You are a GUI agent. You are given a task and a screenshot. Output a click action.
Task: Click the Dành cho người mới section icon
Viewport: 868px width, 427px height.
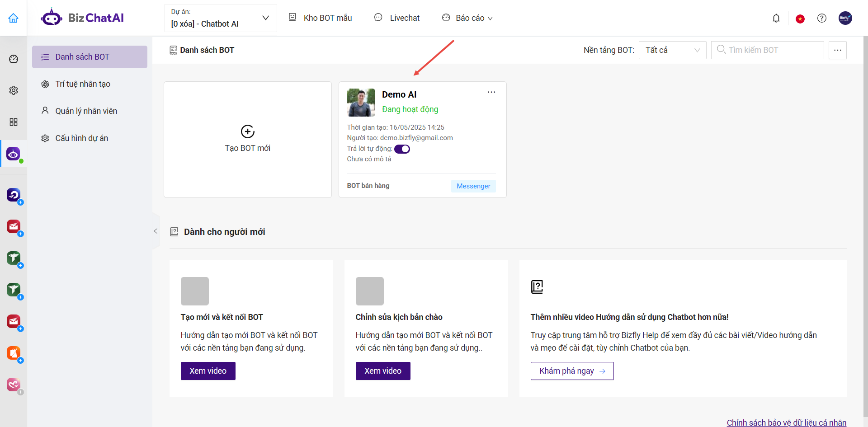(x=174, y=232)
